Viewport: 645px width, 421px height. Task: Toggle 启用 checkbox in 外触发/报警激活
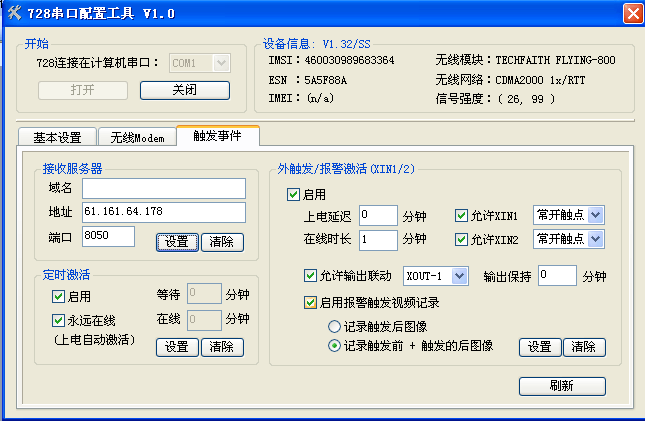293,195
